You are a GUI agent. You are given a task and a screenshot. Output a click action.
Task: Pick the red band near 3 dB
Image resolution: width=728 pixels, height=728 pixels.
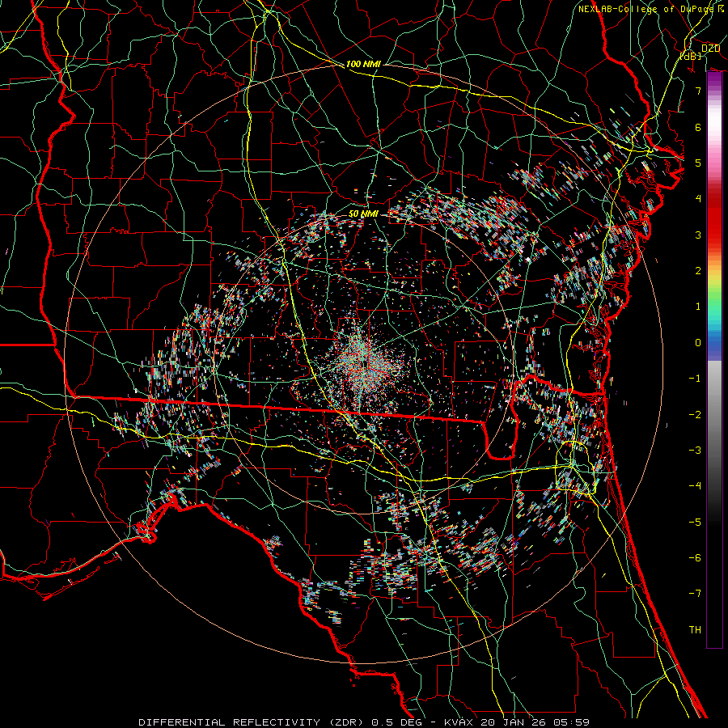point(714,235)
